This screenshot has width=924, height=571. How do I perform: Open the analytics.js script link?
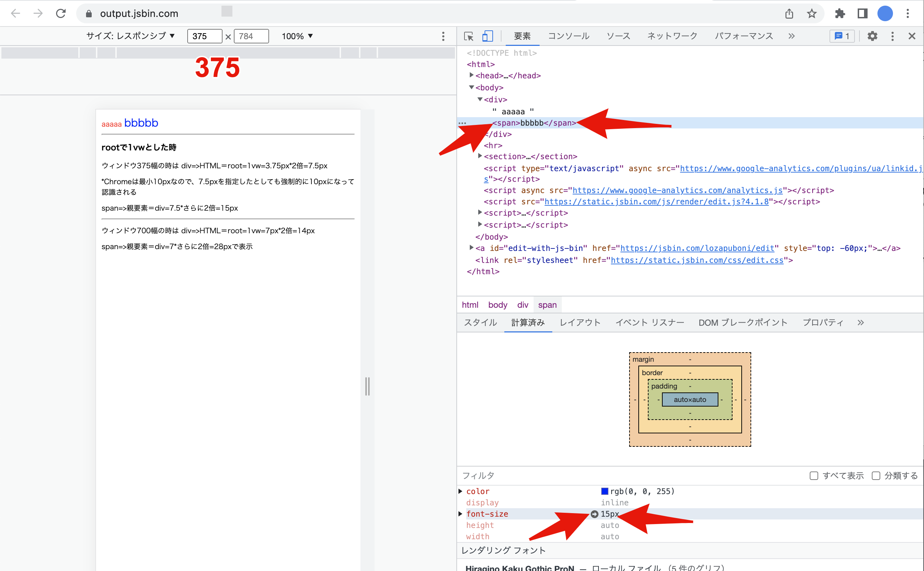[677, 190]
